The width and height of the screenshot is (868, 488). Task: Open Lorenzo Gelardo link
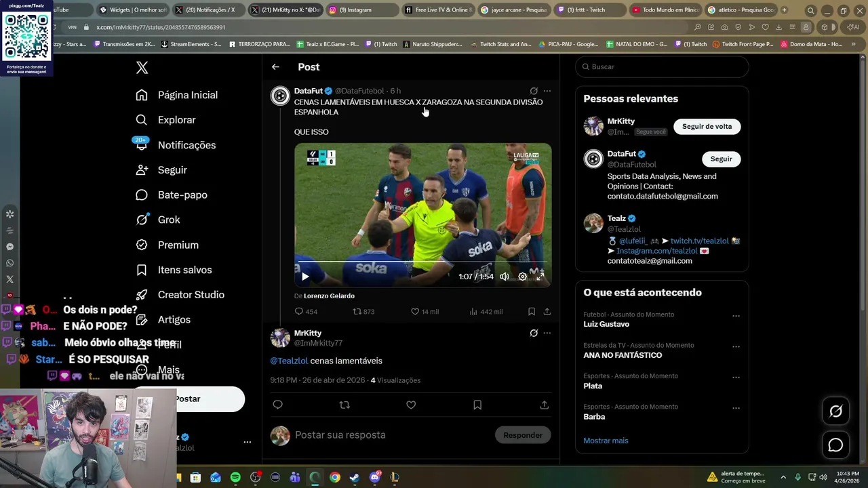click(329, 296)
